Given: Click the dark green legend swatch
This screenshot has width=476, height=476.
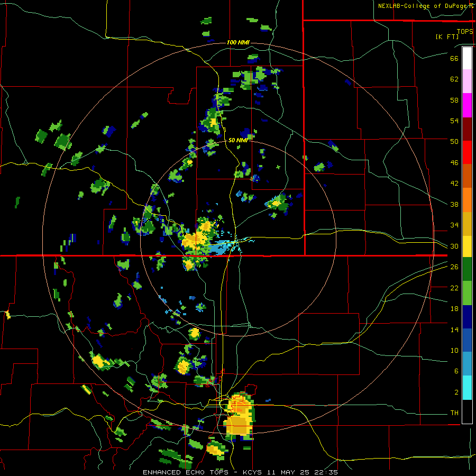Looking at the screenshot, I should tap(467, 269).
